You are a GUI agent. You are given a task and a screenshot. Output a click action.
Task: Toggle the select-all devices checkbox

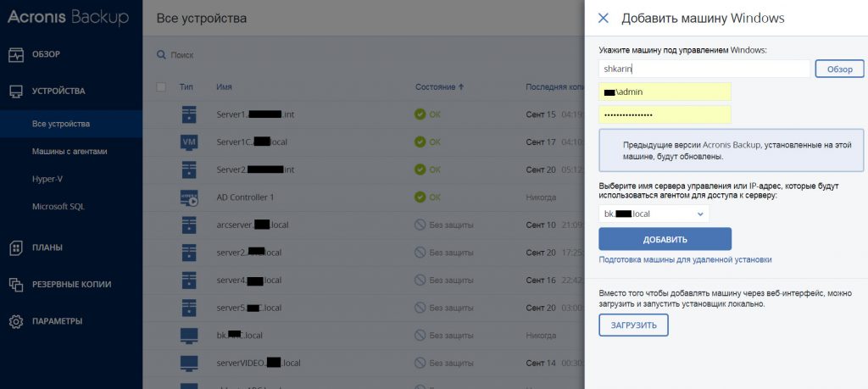click(161, 87)
